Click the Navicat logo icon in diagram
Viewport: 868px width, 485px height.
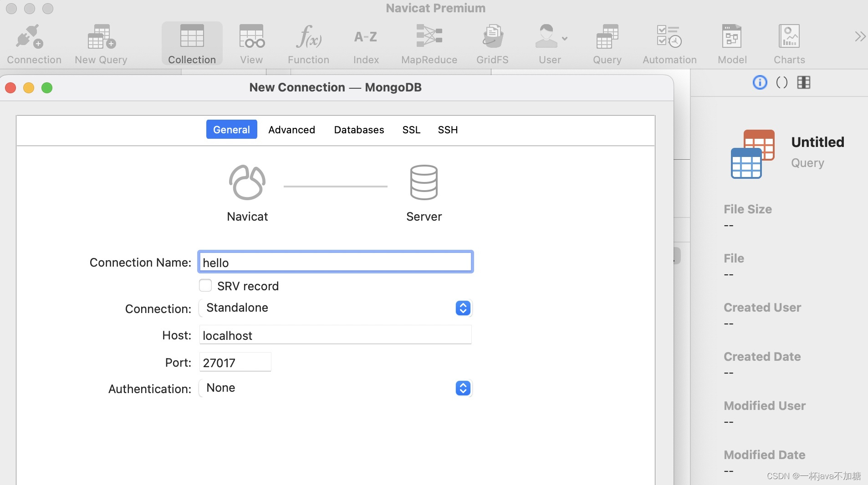pyautogui.click(x=247, y=182)
